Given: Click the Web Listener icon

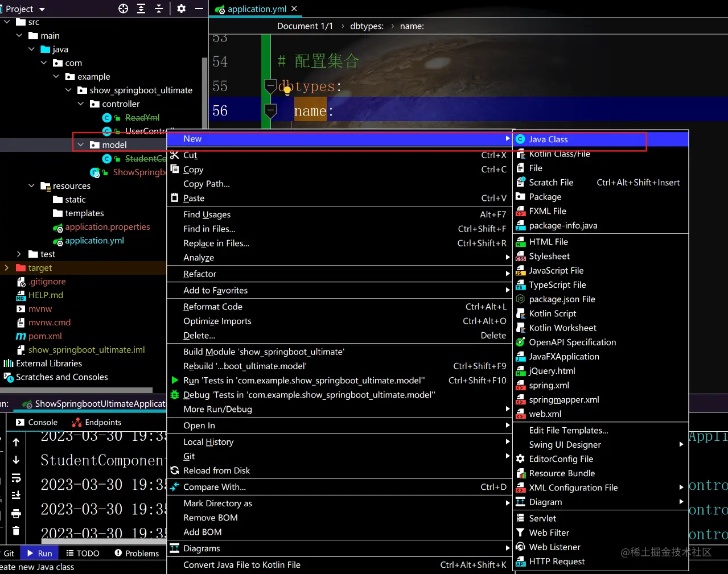Looking at the screenshot, I should click(520, 547).
